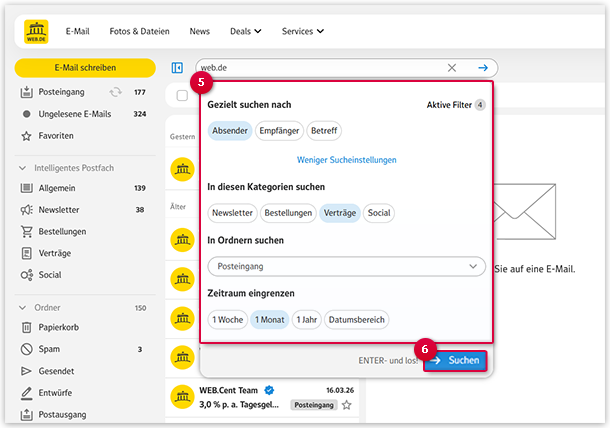This screenshot has width=610, height=428.
Task: Submit search with blue arrow in search field
Action: [483, 68]
